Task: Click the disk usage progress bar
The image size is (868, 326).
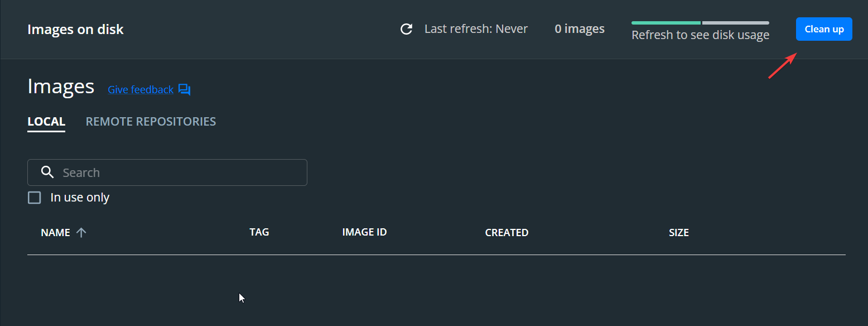Action: coord(700,22)
